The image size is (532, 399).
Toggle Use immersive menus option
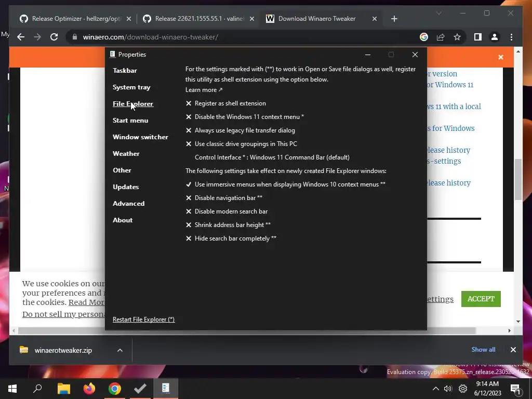coord(285,184)
